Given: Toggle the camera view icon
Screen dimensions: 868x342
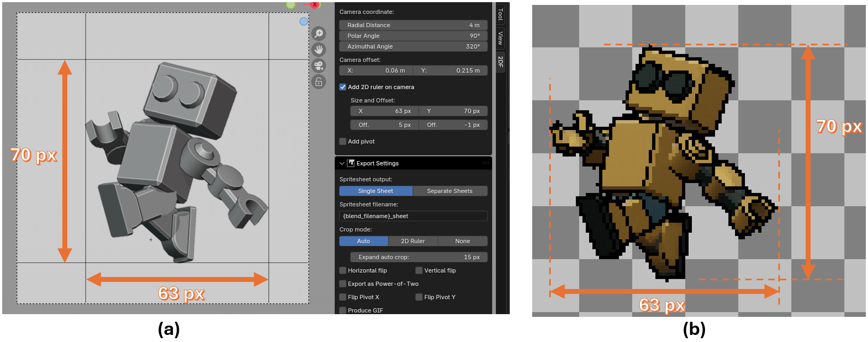Looking at the screenshot, I should (x=318, y=66).
